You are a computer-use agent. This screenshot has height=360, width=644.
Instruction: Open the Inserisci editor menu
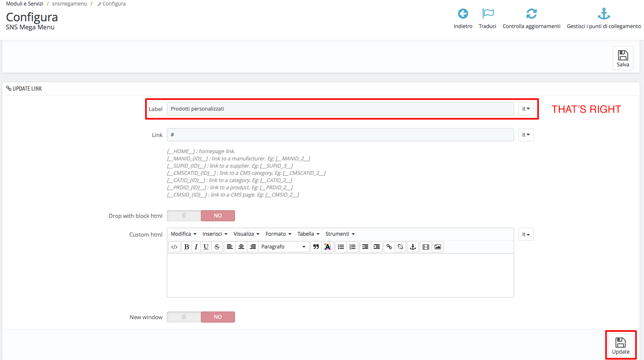tap(215, 234)
